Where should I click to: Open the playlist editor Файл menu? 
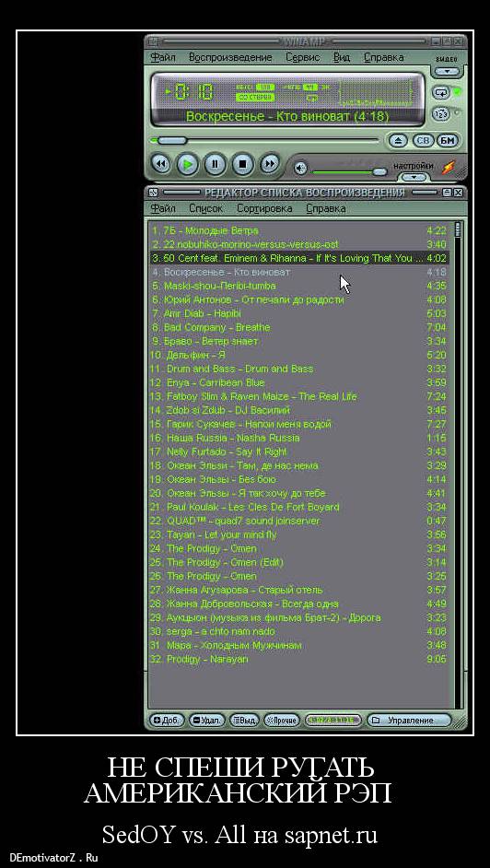point(163,208)
